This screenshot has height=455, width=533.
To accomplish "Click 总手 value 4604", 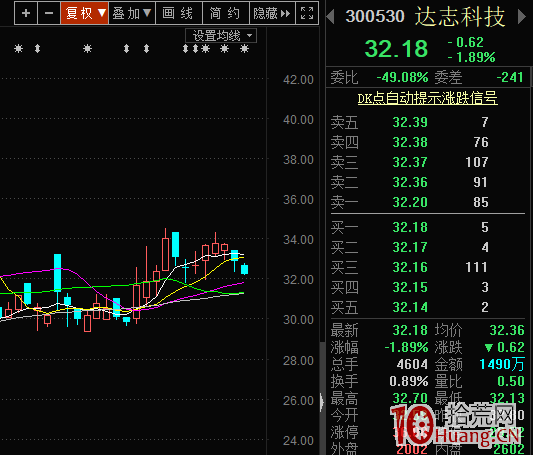I will 412,364.
